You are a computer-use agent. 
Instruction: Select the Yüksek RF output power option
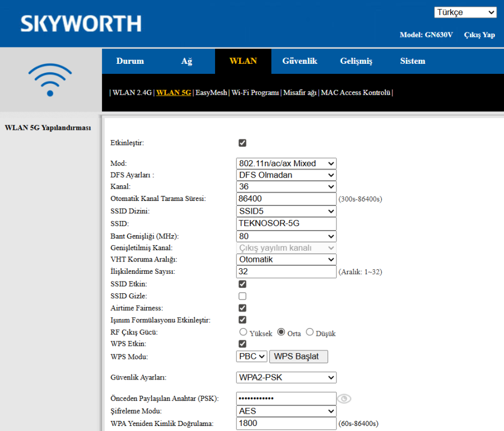coord(243,331)
